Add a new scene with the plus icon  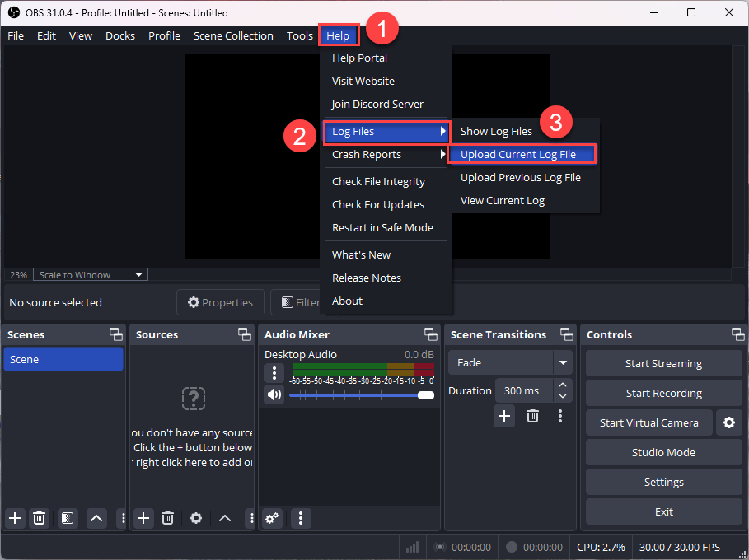pos(15,518)
